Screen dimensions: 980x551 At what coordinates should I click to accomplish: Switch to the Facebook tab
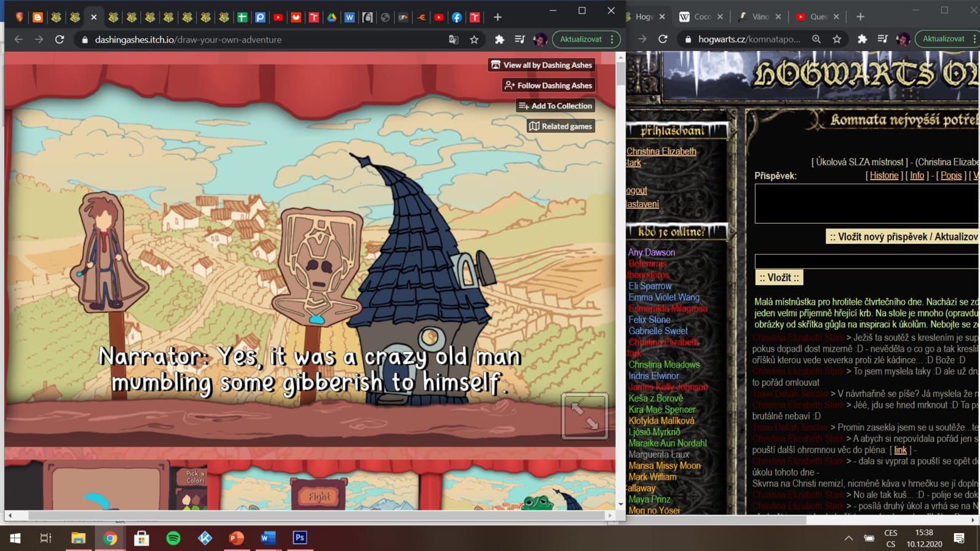[x=457, y=17]
